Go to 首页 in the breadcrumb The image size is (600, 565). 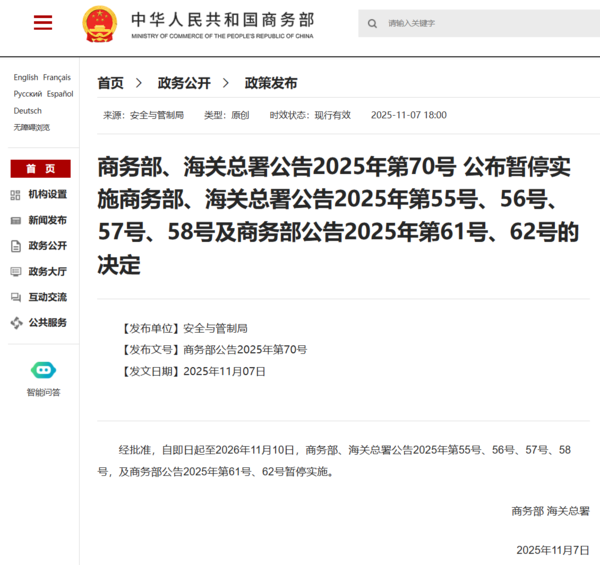(110, 83)
